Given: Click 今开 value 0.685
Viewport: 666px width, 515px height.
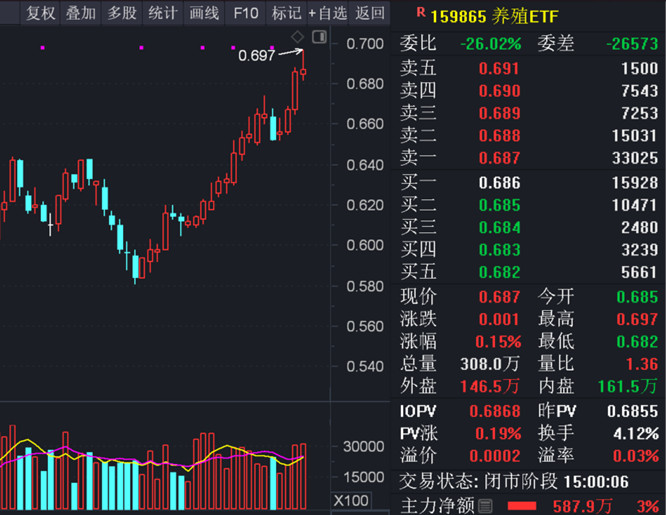Looking at the screenshot, I should tap(637, 297).
